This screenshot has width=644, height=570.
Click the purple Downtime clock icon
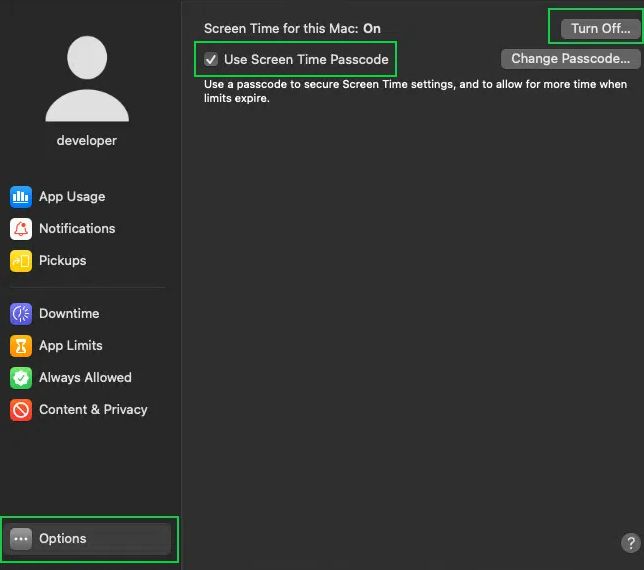point(21,314)
